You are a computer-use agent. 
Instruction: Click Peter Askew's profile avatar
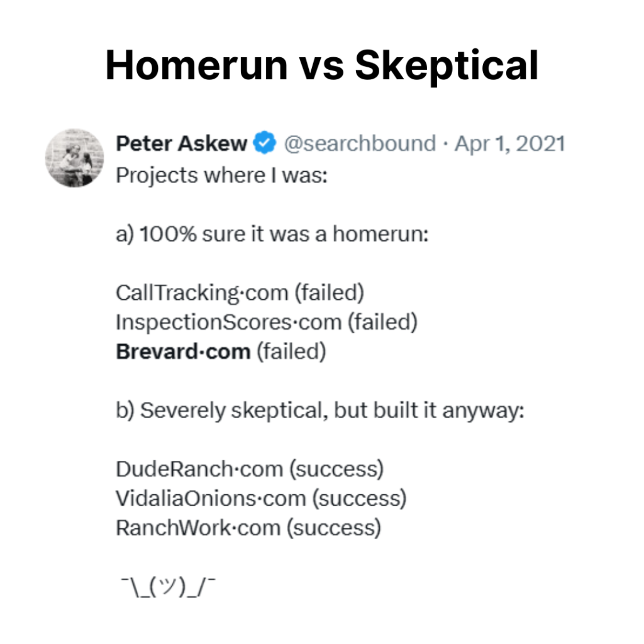74,158
